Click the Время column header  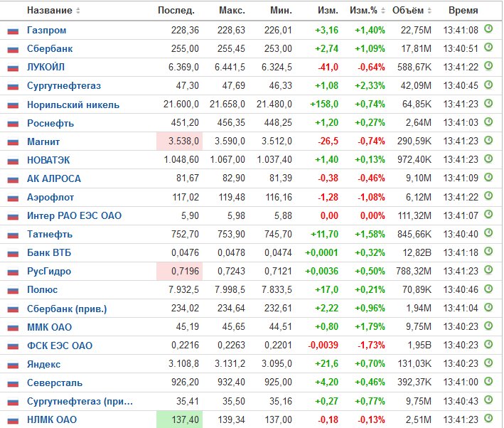click(x=463, y=10)
